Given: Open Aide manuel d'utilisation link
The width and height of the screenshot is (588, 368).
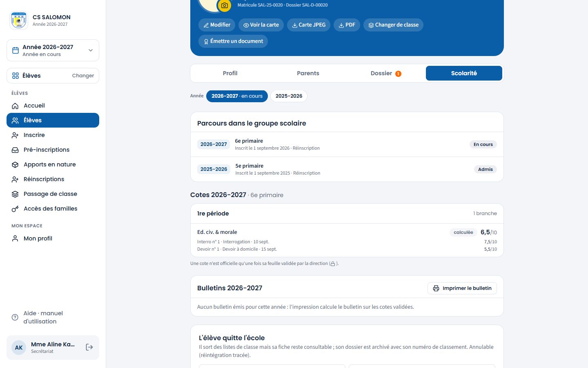Looking at the screenshot, I should (x=53, y=317).
